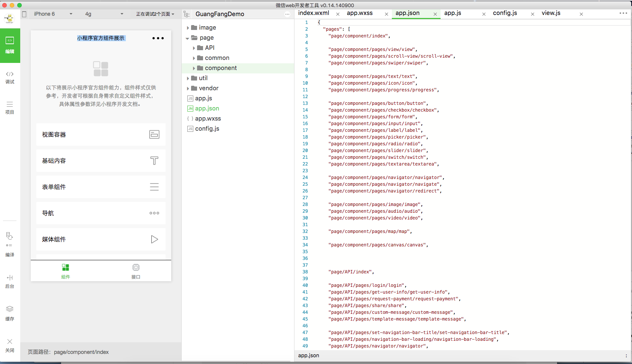Viewport: 632px width, 364px height.
Task: Expand the common folder arrow
Action: [194, 58]
